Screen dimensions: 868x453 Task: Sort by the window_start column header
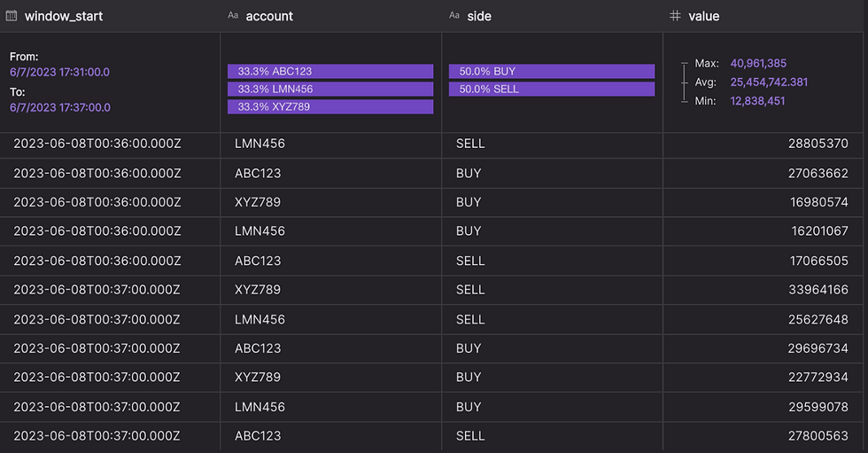[64, 16]
